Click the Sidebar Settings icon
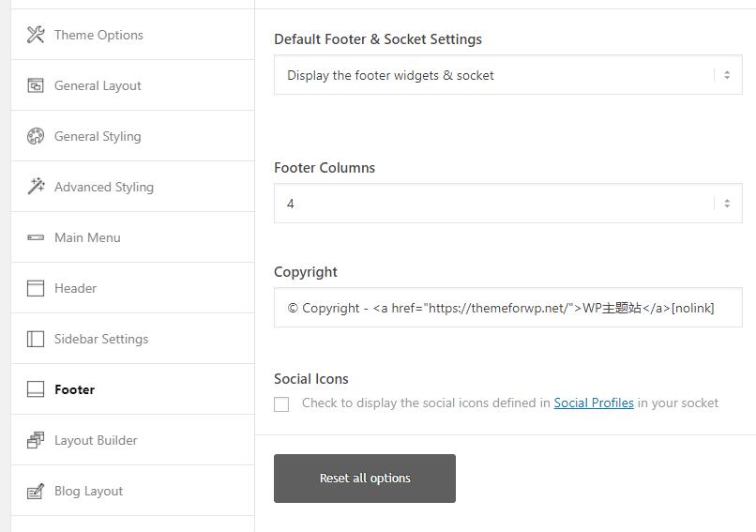 36,339
